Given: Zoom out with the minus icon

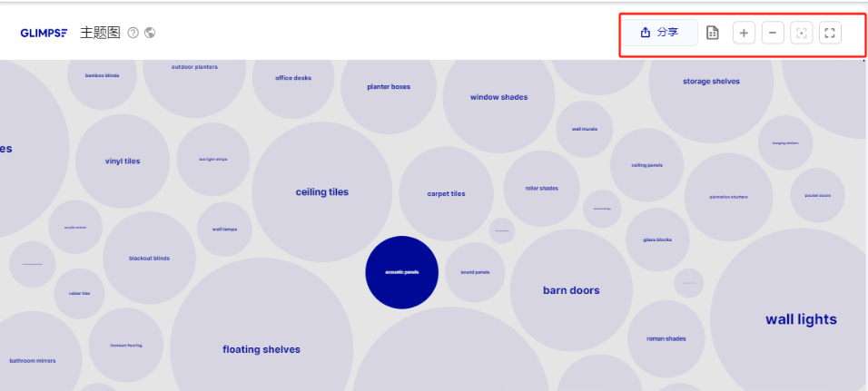Looking at the screenshot, I should [x=773, y=33].
